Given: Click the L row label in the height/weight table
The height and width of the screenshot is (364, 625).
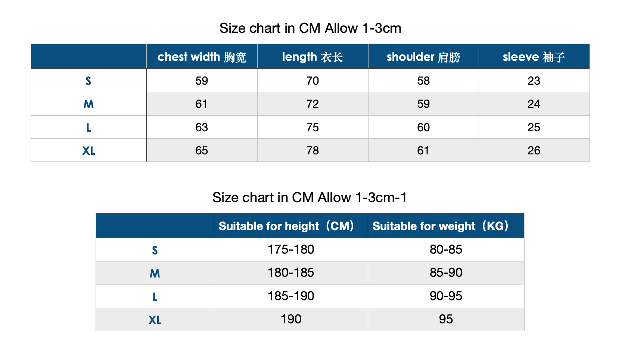Looking at the screenshot, I should pos(155,297).
